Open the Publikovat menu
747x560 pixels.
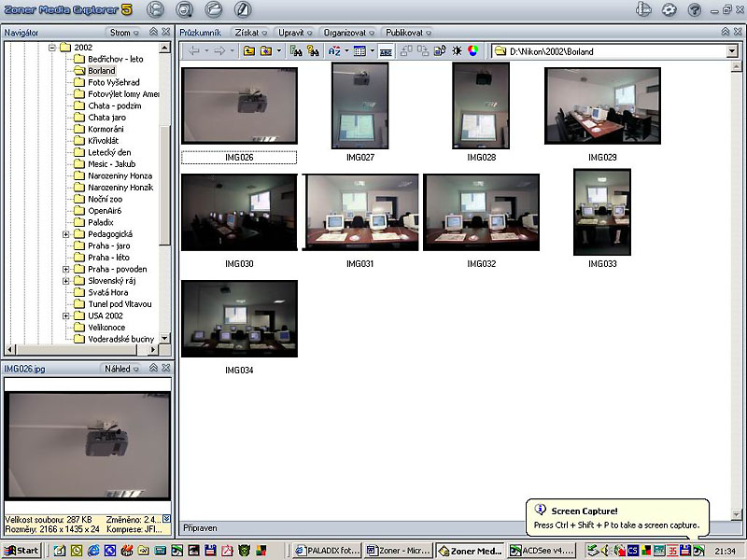(408, 33)
